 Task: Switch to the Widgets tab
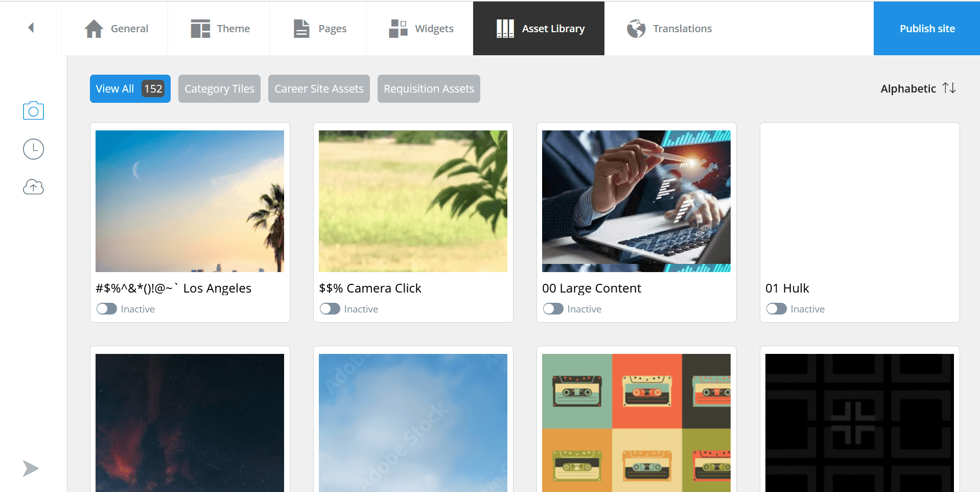(421, 29)
